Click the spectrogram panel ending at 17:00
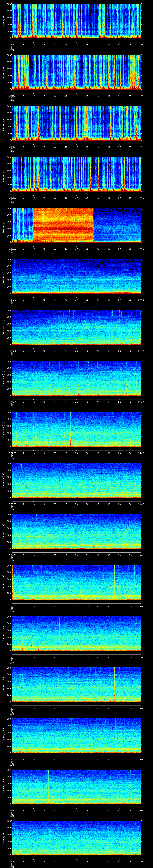 [77, 123]
